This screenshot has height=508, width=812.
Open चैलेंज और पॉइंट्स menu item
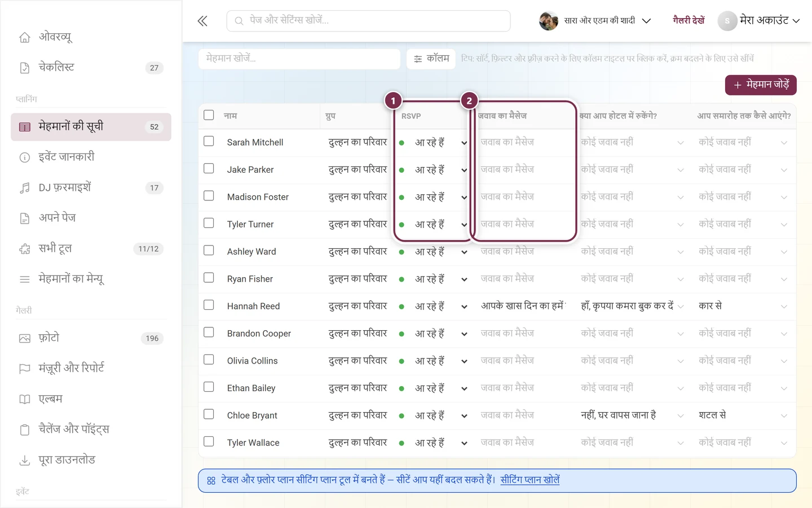tap(91, 430)
